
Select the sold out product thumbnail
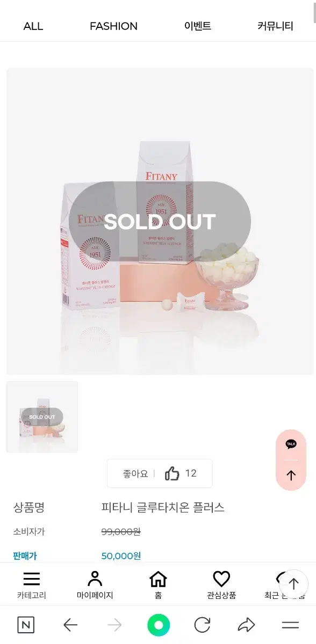(x=42, y=417)
